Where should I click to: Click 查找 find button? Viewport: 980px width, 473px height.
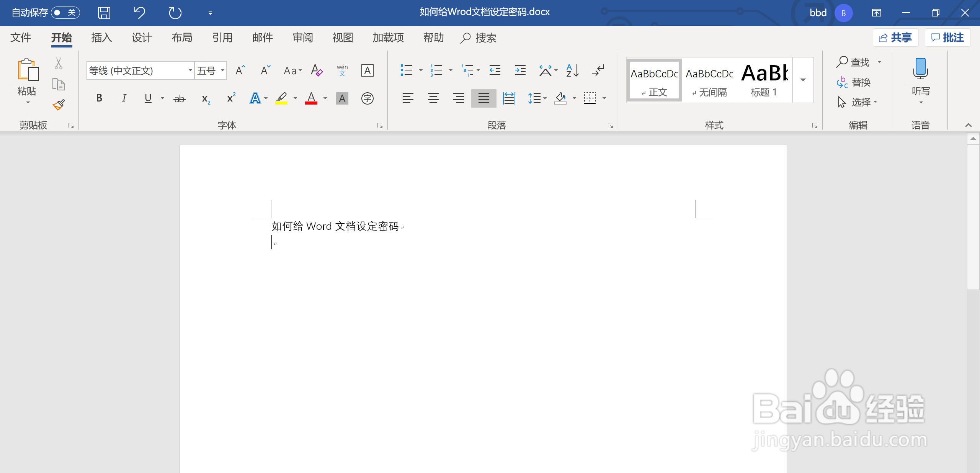tap(853, 62)
